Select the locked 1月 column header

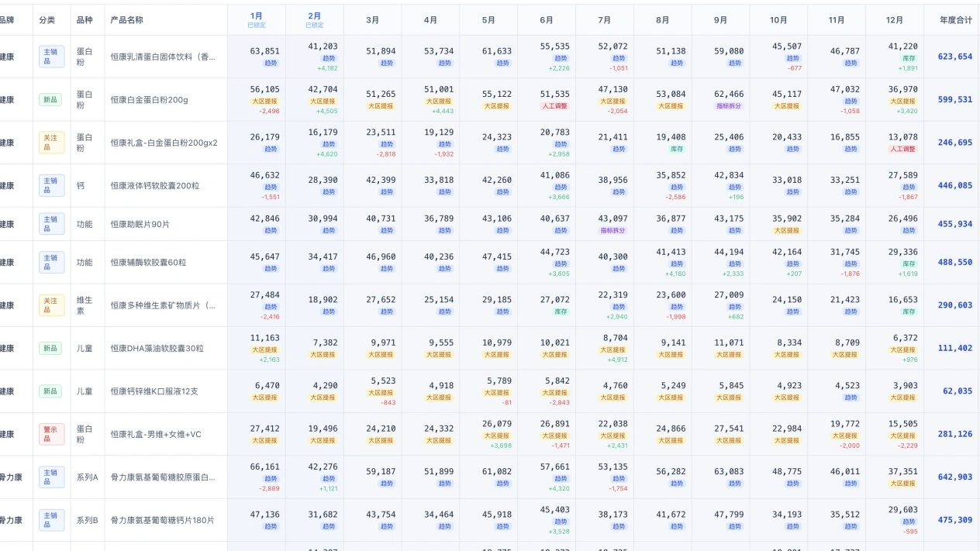256,19
